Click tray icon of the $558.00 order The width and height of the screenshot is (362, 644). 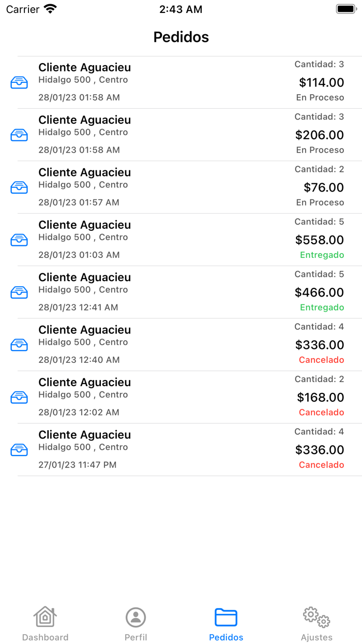19,240
